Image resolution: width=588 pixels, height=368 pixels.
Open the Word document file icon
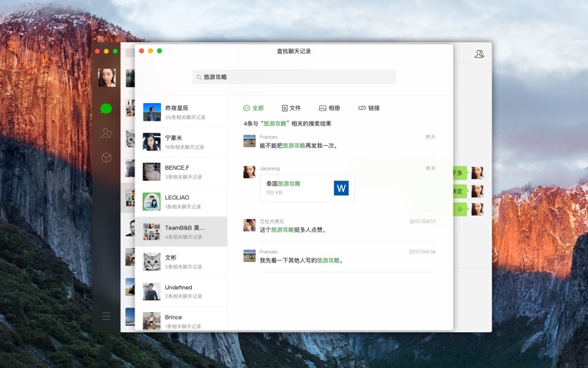point(341,188)
